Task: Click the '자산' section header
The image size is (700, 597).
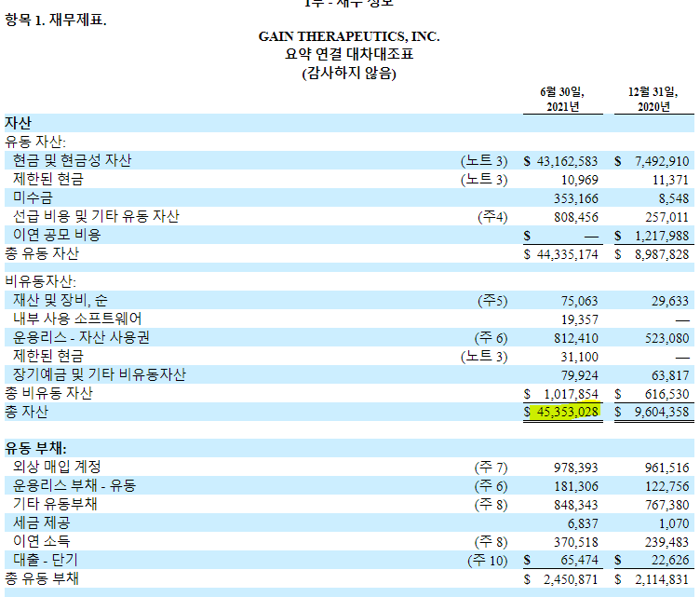Action: 19,123
